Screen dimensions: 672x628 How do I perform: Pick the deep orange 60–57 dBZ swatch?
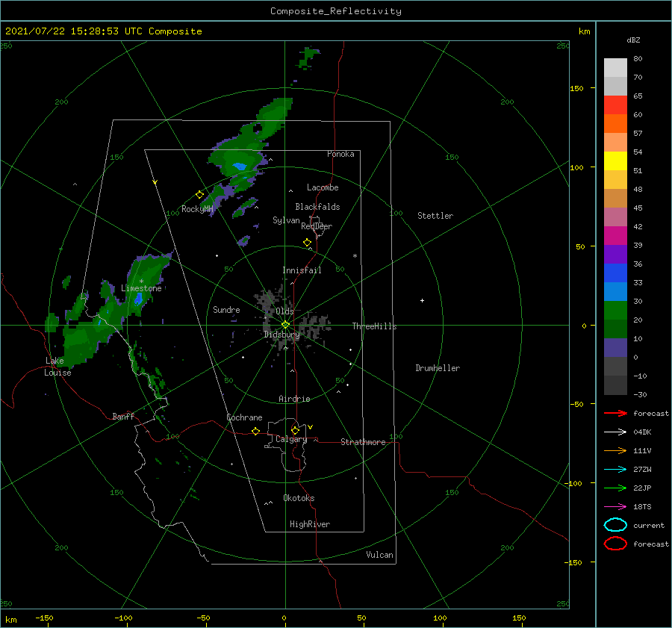pyautogui.click(x=615, y=124)
